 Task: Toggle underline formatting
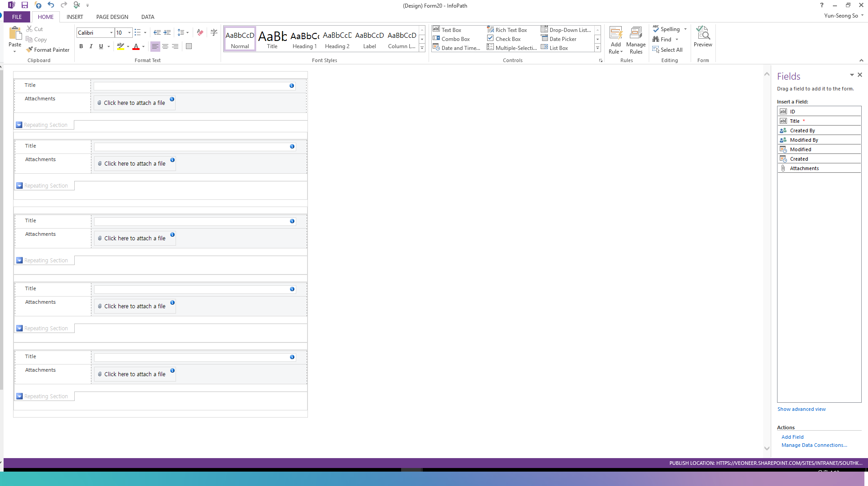101,46
